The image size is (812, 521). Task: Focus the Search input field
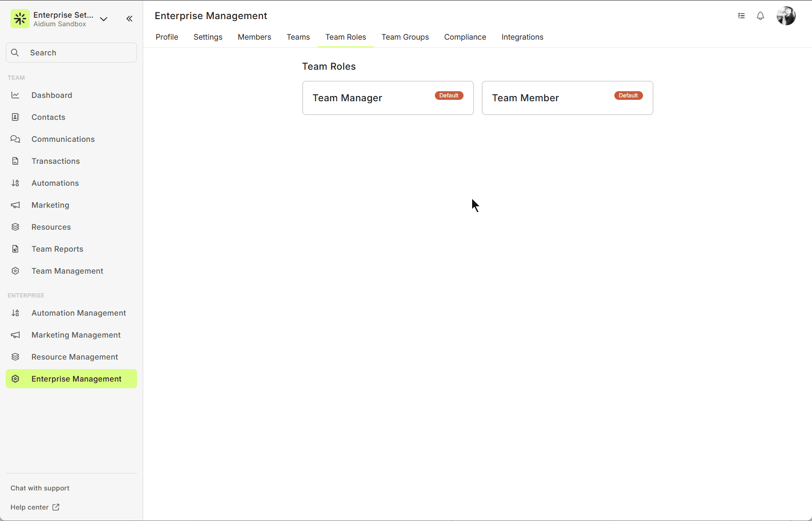point(72,53)
